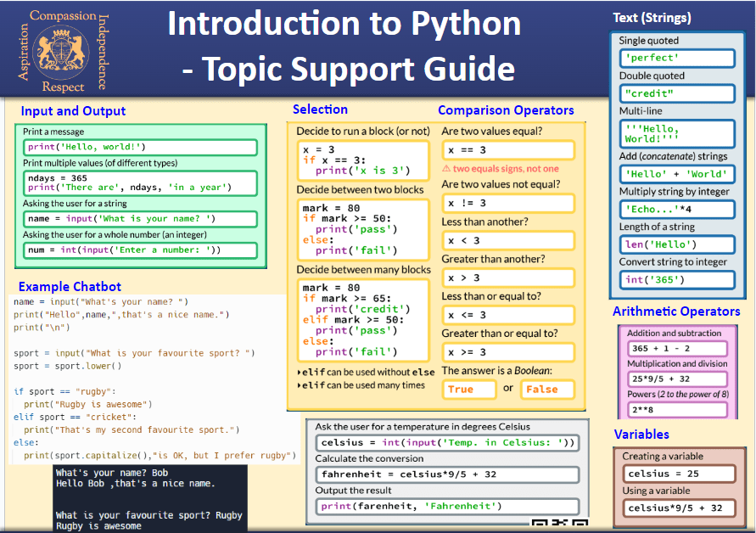
Task: Click the 'ndays = 365' code box
Action: coord(140,183)
